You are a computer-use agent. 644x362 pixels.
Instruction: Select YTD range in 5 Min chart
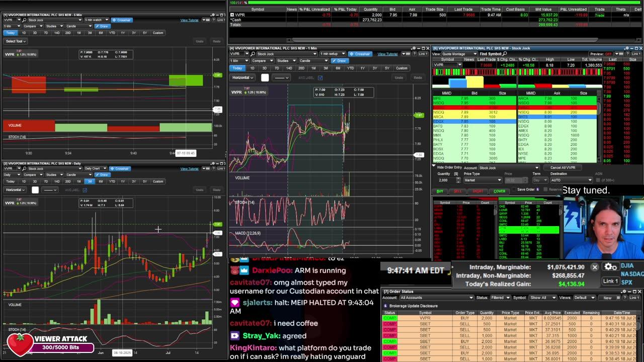point(112,33)
